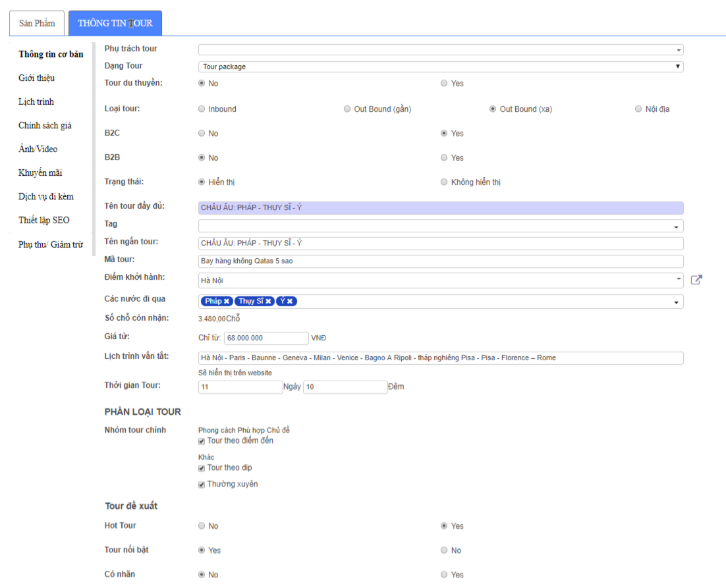
Task: Remove the Ý country tag
Action: [290, 301]
